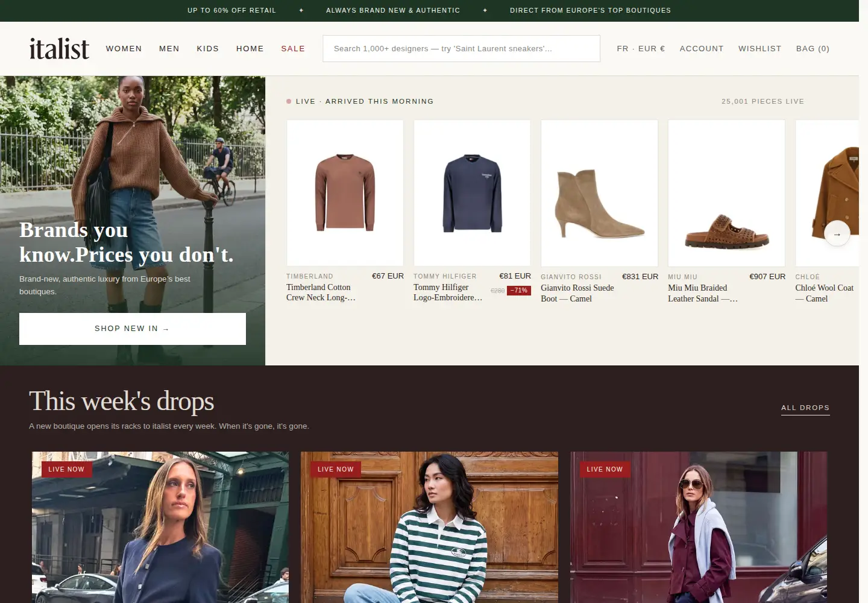Click the 25,001 PIECES LIVE counter

(x=763, y=101)
